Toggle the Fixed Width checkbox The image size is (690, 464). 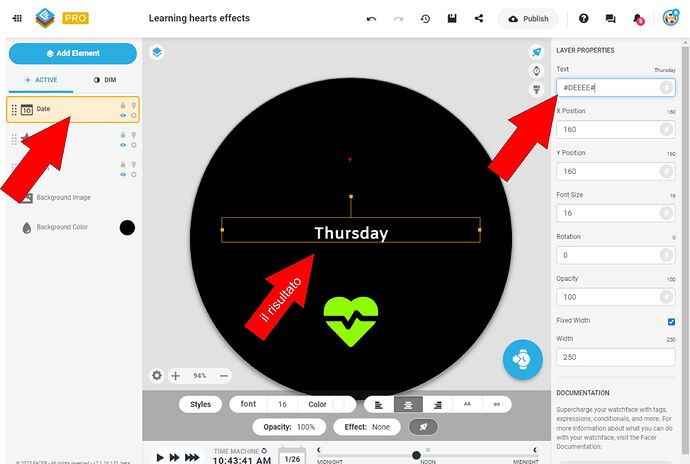tap(671, 322)
